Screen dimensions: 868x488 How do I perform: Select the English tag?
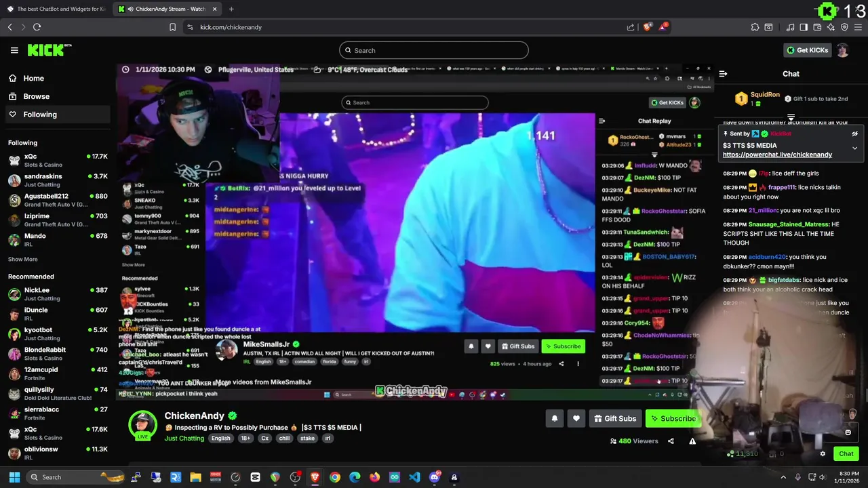(220, 439)
